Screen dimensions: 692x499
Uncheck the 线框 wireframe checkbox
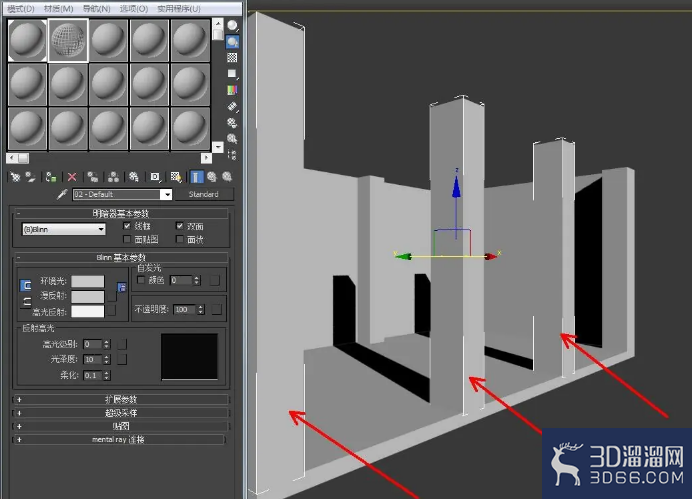tap(127, 226)
